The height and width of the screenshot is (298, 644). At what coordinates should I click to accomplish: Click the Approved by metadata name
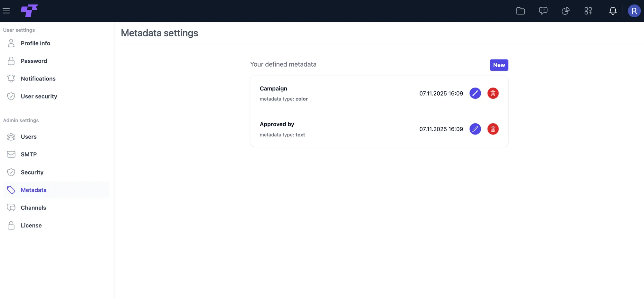277,124
